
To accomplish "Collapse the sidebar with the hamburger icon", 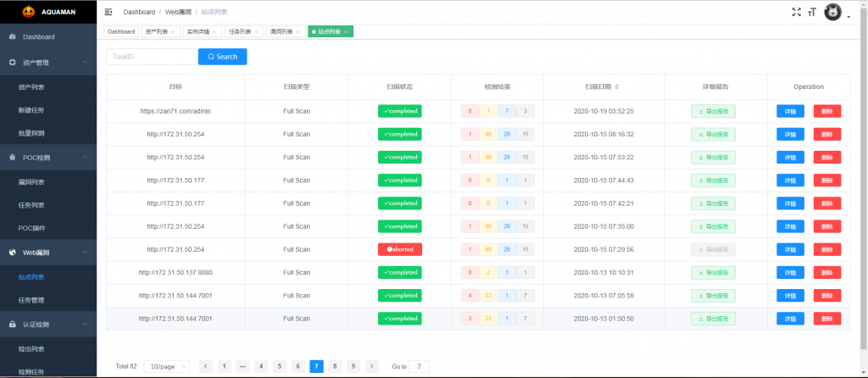I will coord(108,12).
